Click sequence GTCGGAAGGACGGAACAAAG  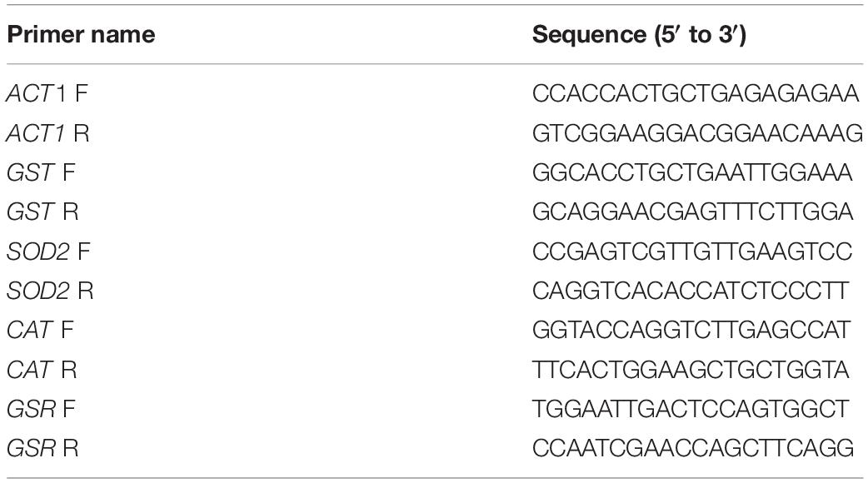pos(697,133)
